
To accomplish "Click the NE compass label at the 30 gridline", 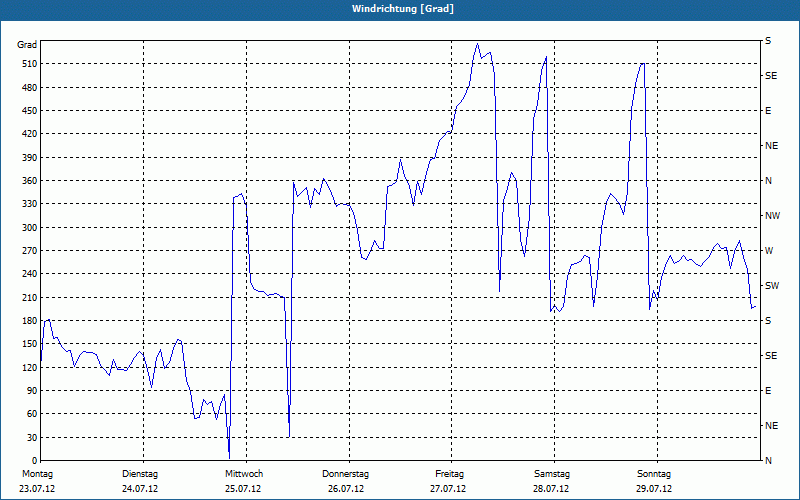I will pos(771,426).
